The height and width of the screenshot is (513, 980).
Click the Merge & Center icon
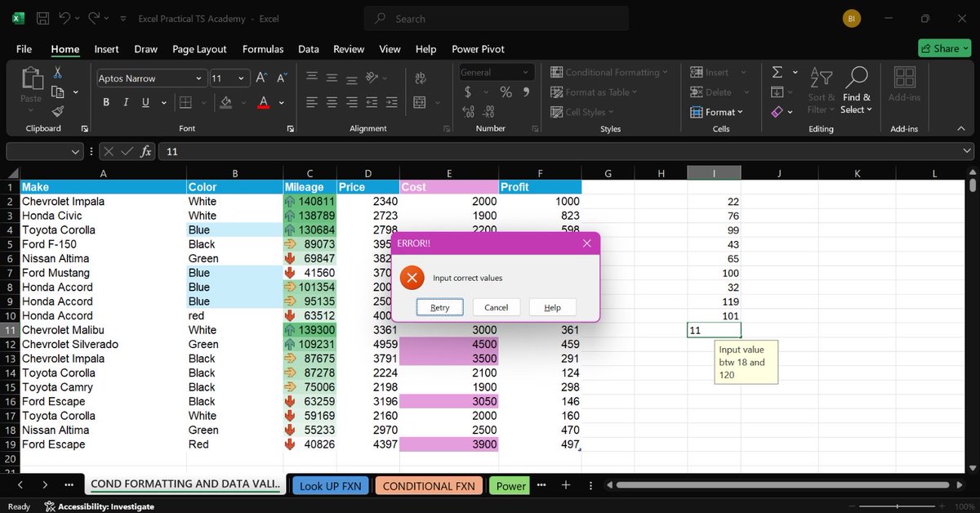[420, 103]
